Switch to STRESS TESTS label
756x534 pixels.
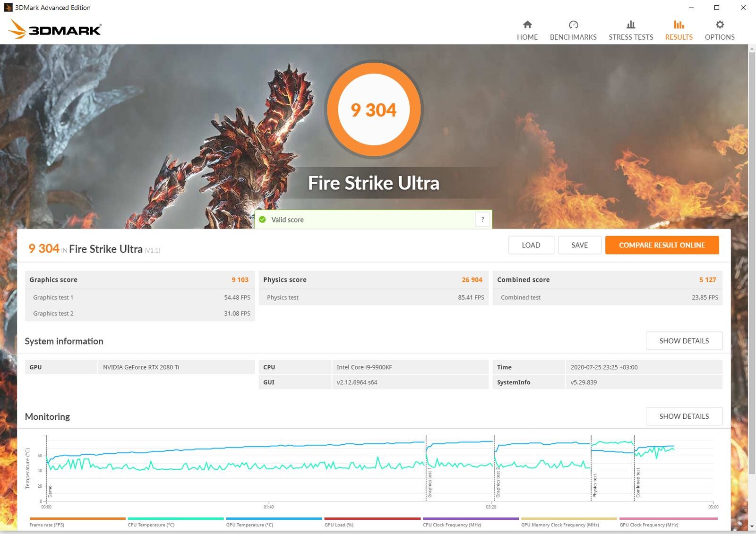click(x=631, y=37)
